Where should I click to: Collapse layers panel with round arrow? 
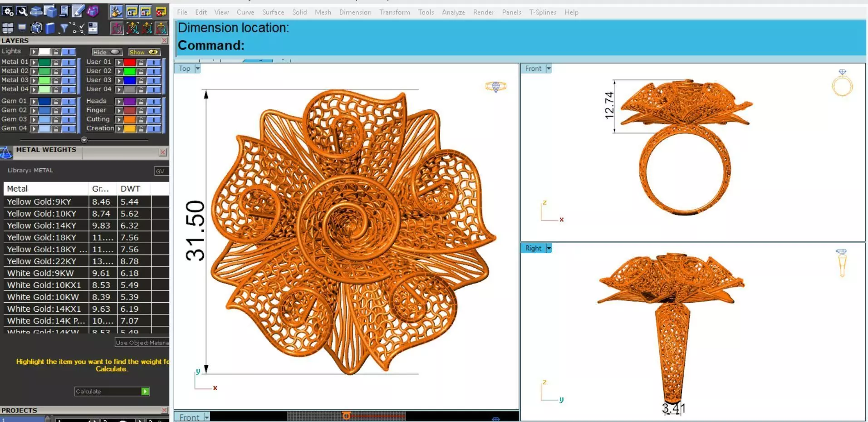(84, 140)
